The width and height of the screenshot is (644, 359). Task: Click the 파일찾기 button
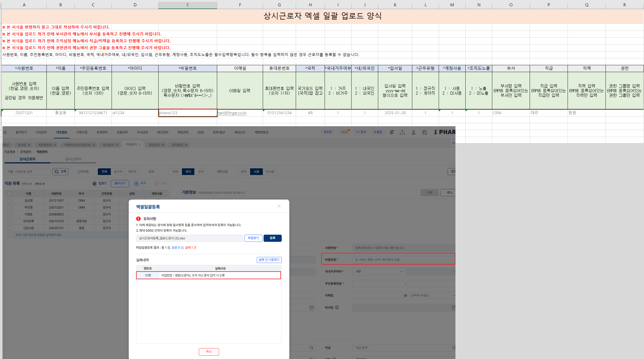[x=253, y=238]
